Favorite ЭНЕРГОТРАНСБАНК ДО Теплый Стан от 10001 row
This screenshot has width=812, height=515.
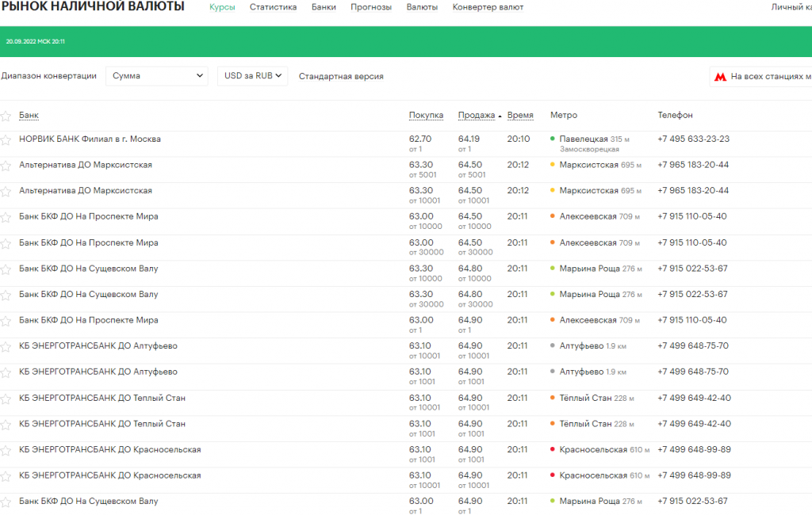[x=6, y=399]
